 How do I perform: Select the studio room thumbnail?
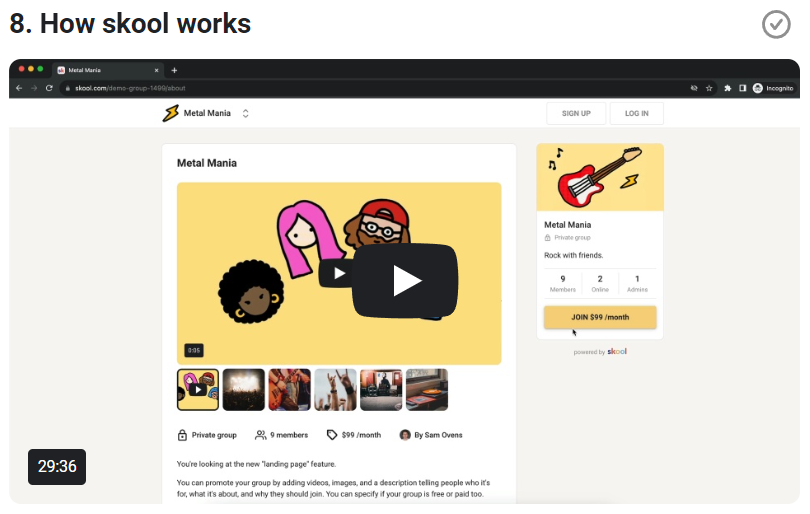click(381, 390)
